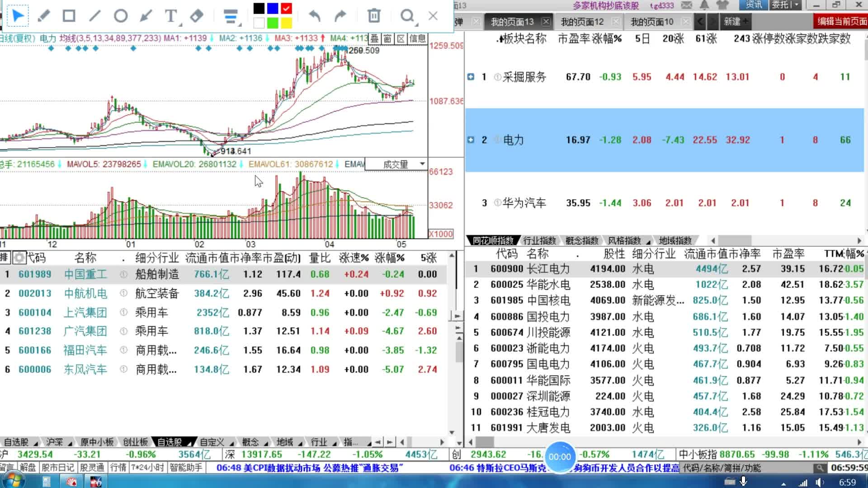
Task: Open the mail envelope icon
Action: (x=687, y=5)
